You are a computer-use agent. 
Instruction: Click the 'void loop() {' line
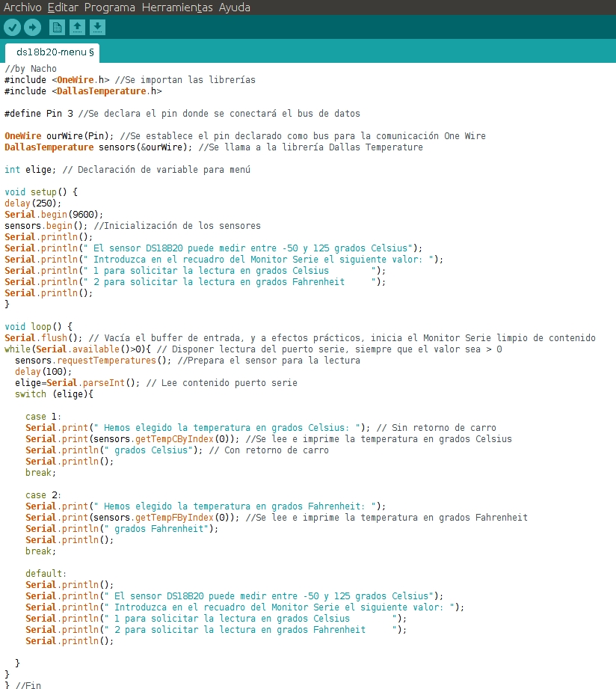click(x=39, y=326)
